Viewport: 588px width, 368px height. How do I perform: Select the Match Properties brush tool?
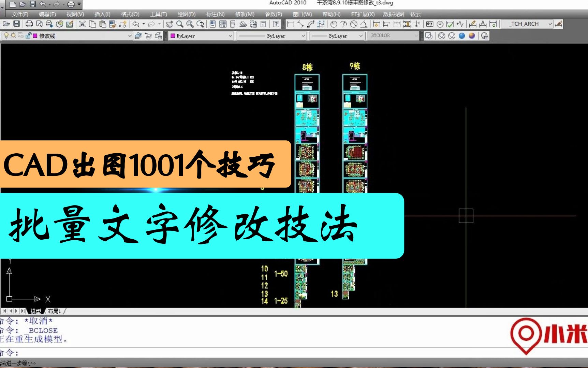point(113,24)
